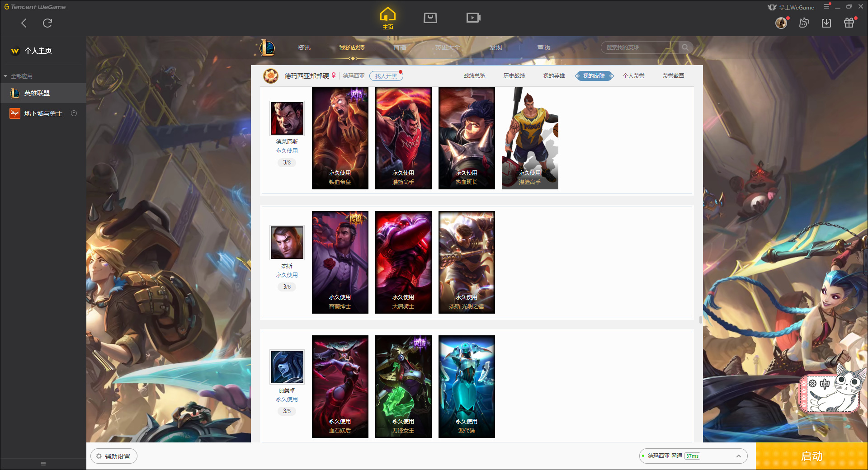The image size is (868, 470).
Task: Open the 天启骑士 skin card
Action: [403, 262]
